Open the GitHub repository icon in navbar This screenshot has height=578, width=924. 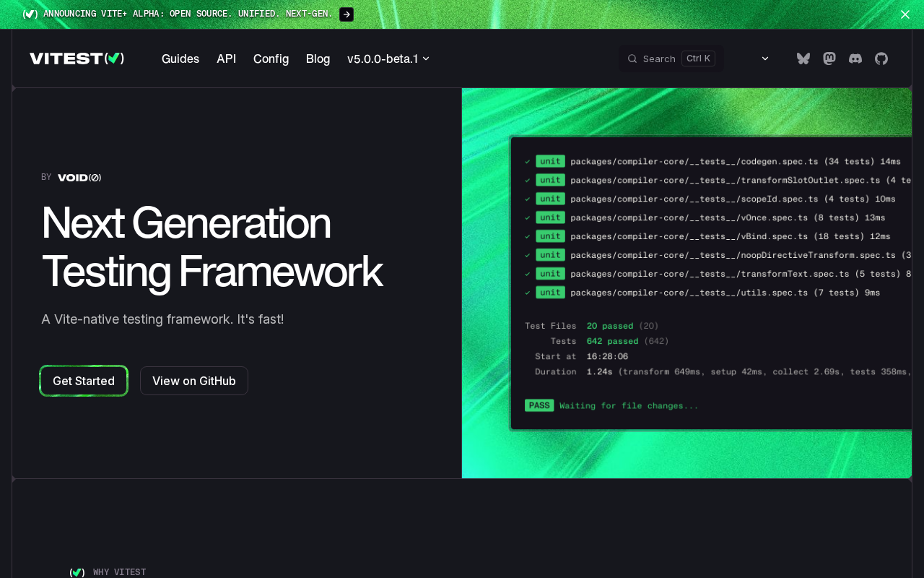(881, 59)
